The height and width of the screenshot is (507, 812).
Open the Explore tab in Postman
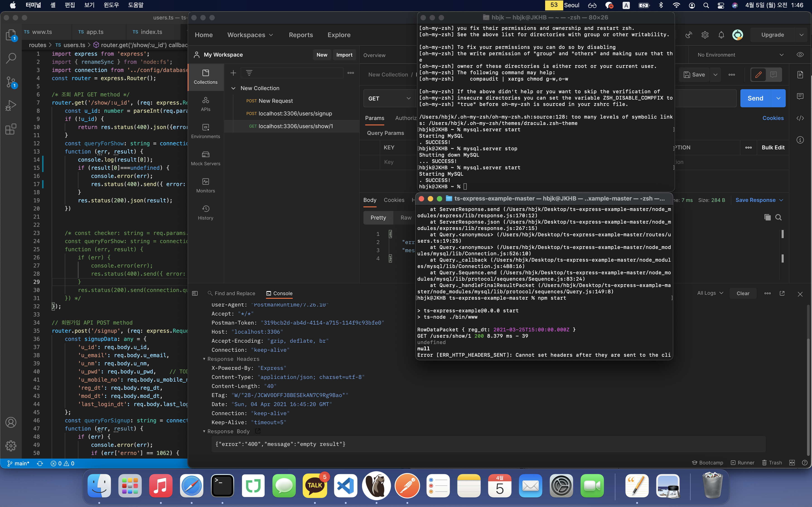[x=338, y=35]
